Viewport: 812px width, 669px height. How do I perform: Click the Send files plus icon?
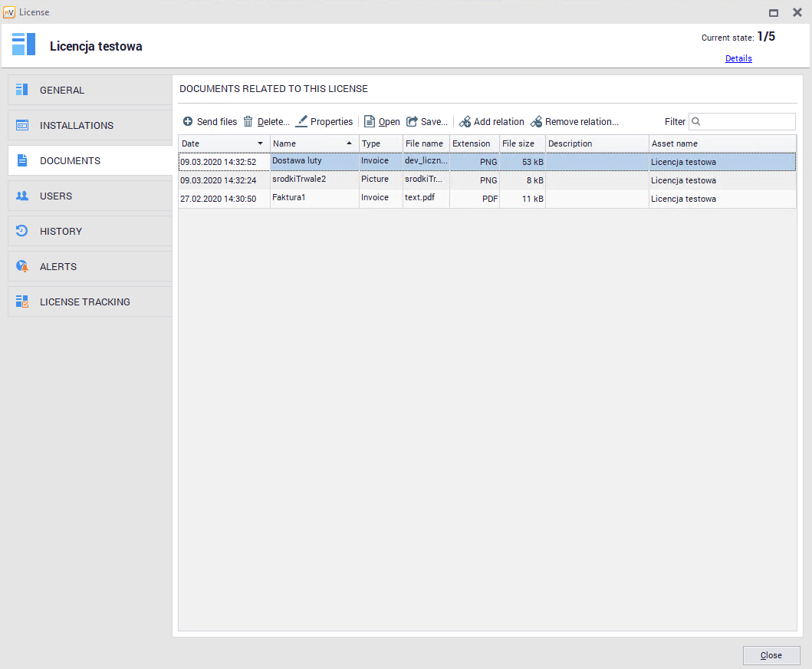point(188,122)
